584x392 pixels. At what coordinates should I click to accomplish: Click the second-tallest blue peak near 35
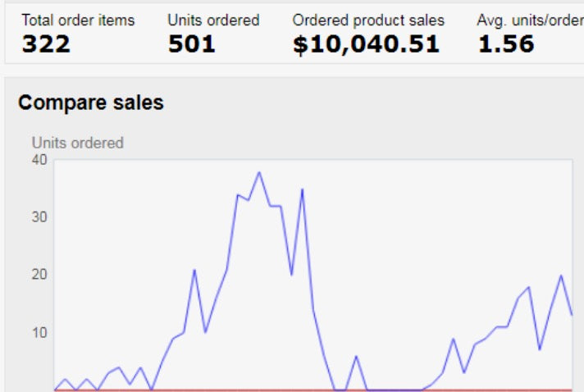(x=302, y=189)
